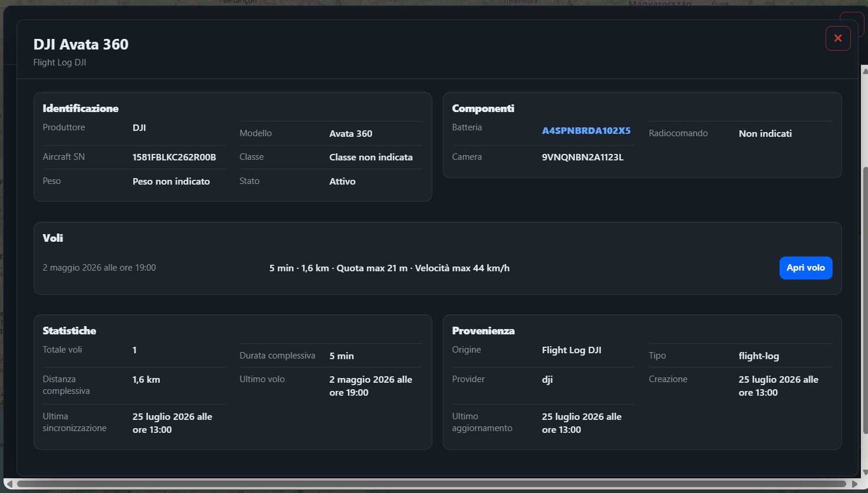The image size is (868, 493).
Task: Click the right arrow of the horizontal scrollbar
Action: (855, 484)
